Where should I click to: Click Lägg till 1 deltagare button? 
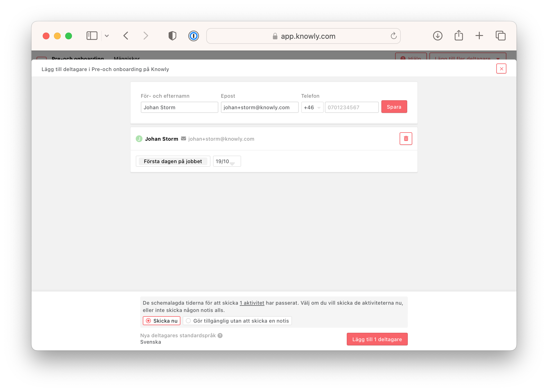[x=377, y=339]
